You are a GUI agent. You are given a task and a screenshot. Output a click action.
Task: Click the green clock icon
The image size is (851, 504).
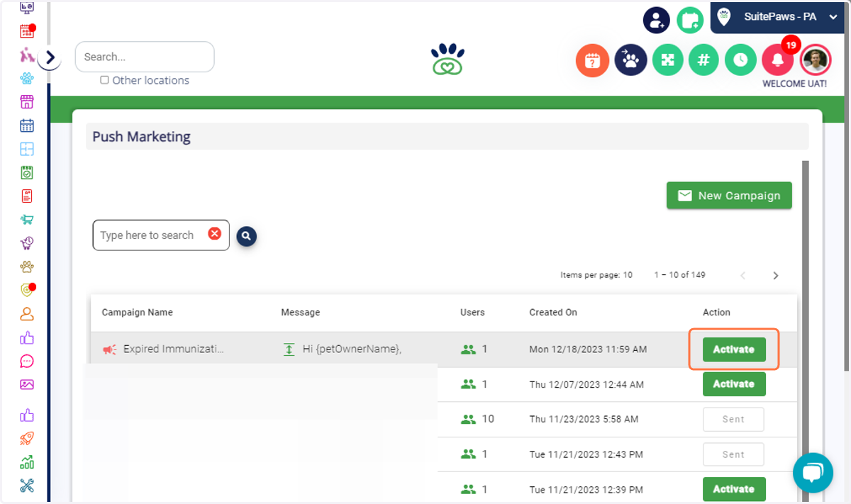(x=740, y=60)
